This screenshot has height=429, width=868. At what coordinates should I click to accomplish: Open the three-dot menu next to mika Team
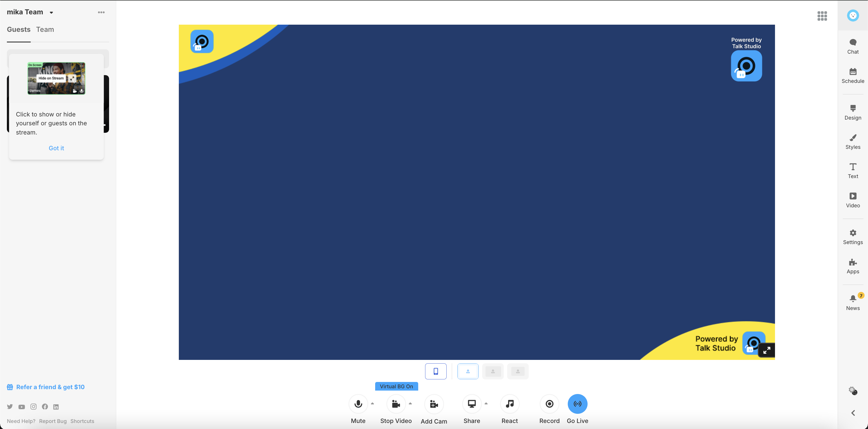pyautogui.click(x=101, y=12)
